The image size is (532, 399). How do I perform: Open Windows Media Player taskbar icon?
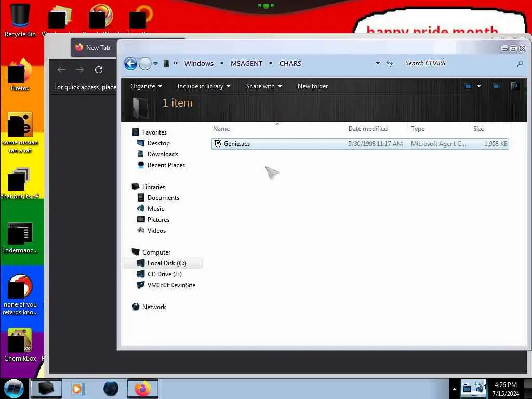pyautogui.click(x=77, y=389)
